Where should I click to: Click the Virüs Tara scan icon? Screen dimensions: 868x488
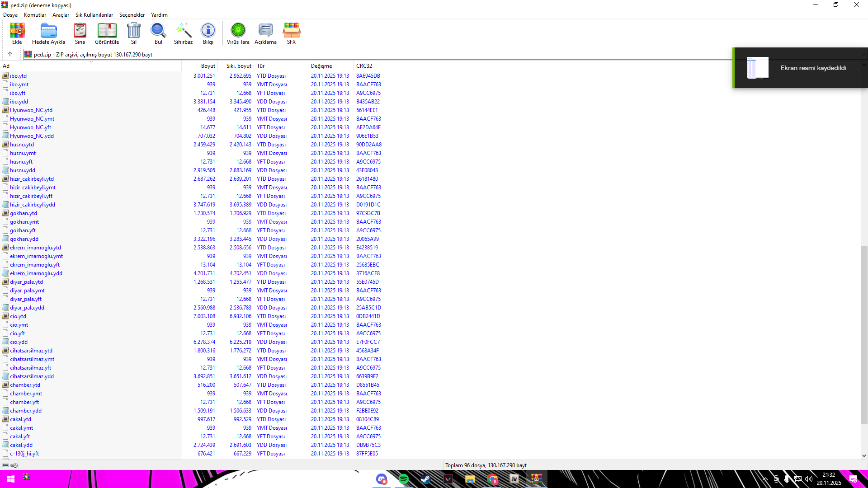tap(238, 33)
